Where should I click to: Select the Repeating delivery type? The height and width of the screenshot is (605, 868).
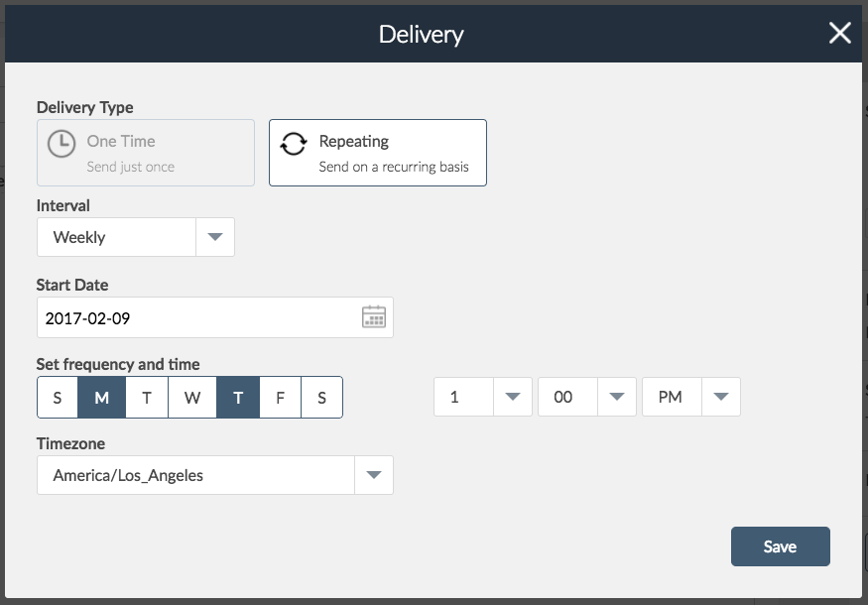[x=378, y=153]
